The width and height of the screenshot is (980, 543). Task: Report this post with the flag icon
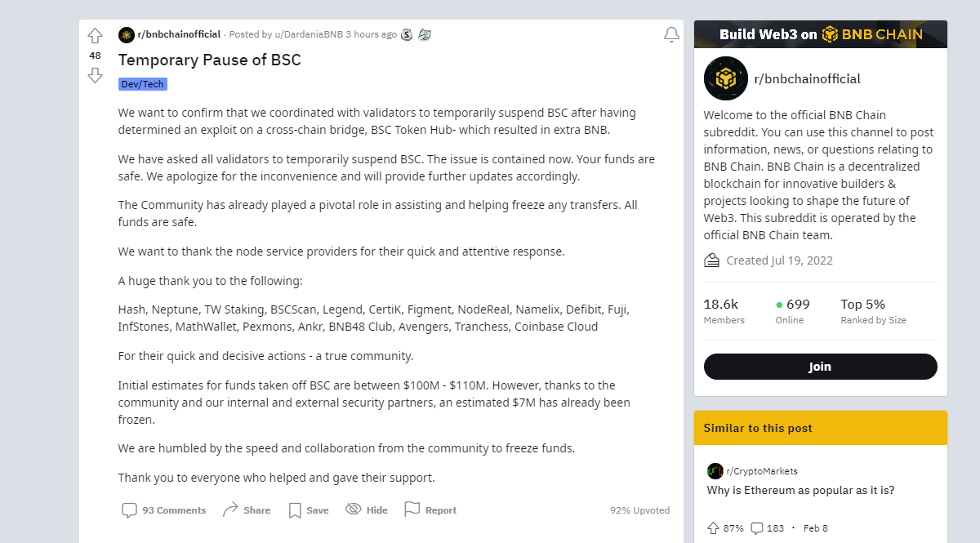430,510
